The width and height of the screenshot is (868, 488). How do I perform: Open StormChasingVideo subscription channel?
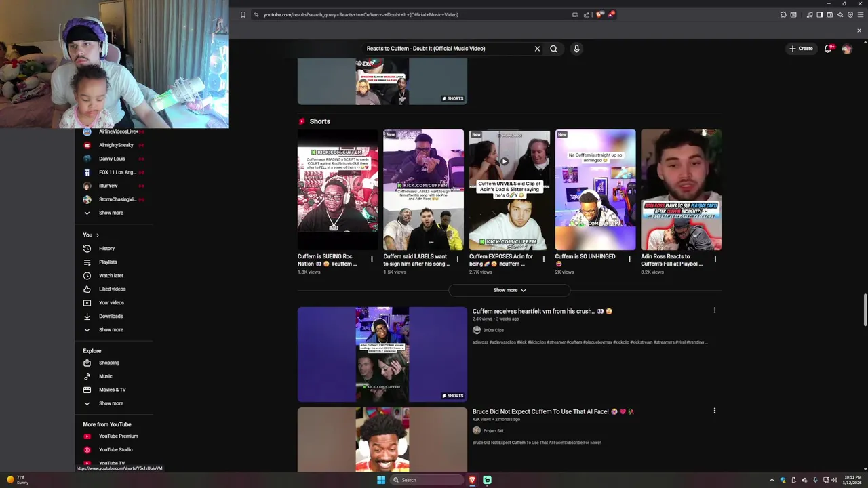point(117,199)
